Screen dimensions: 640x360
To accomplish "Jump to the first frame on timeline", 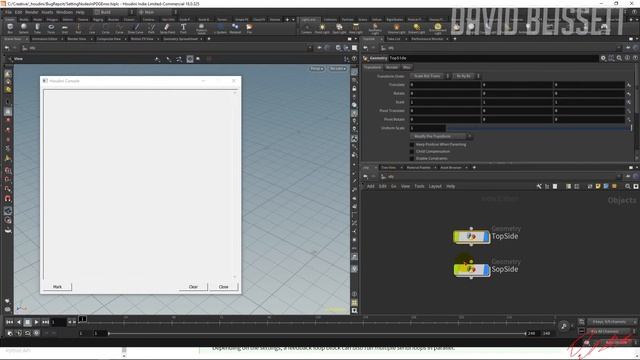I will [x=9, y=322].
